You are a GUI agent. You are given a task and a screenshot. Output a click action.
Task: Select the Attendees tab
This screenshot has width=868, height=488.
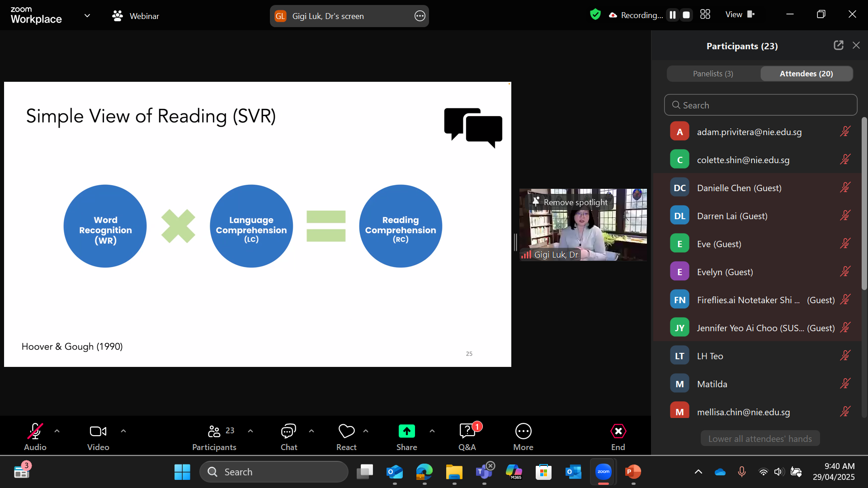pos(806,74)
